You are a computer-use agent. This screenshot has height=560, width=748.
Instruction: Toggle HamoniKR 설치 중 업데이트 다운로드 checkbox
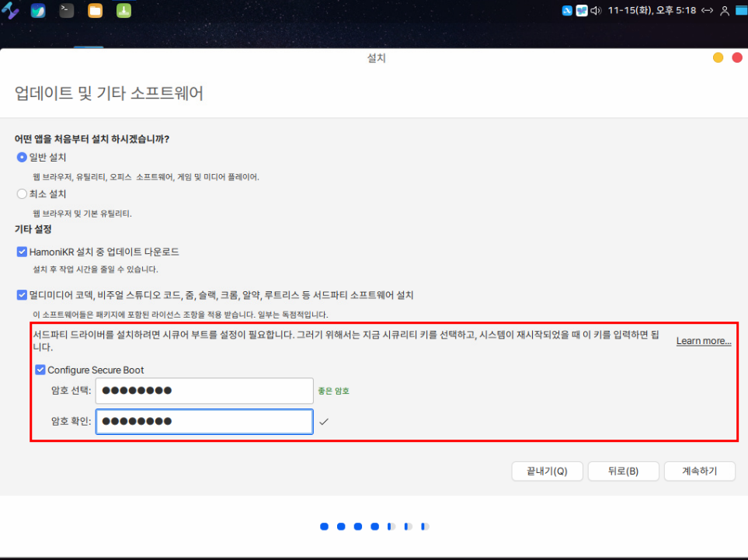coord(22,252)
